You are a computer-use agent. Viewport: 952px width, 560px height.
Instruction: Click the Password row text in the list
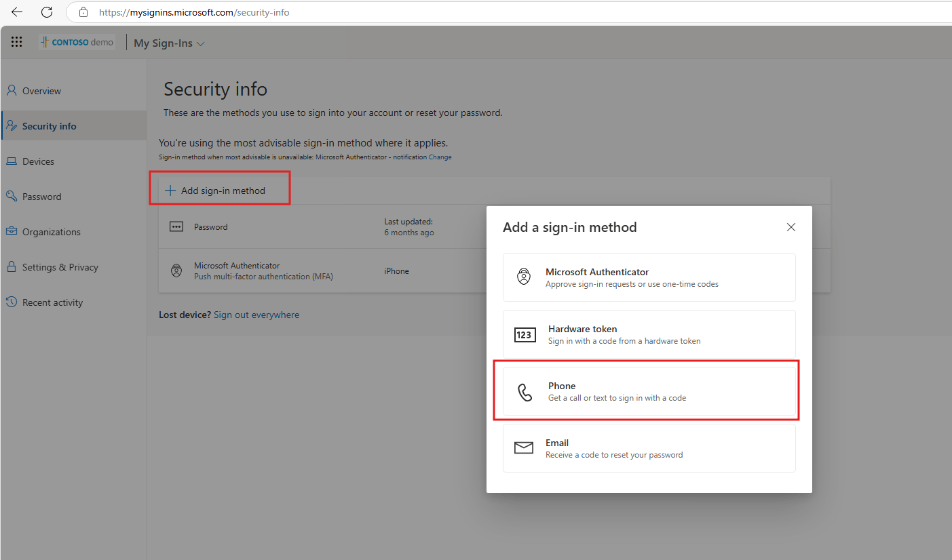click(x=211, y=227)
